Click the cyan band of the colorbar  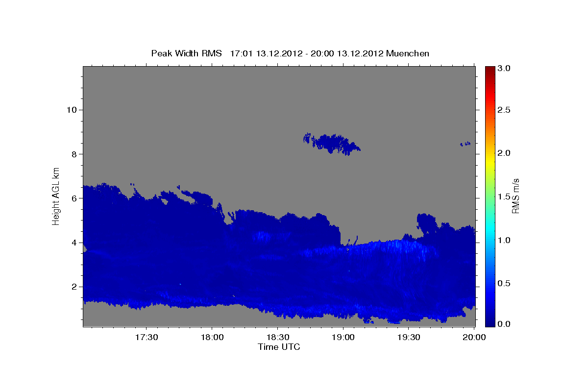point(490,229)
